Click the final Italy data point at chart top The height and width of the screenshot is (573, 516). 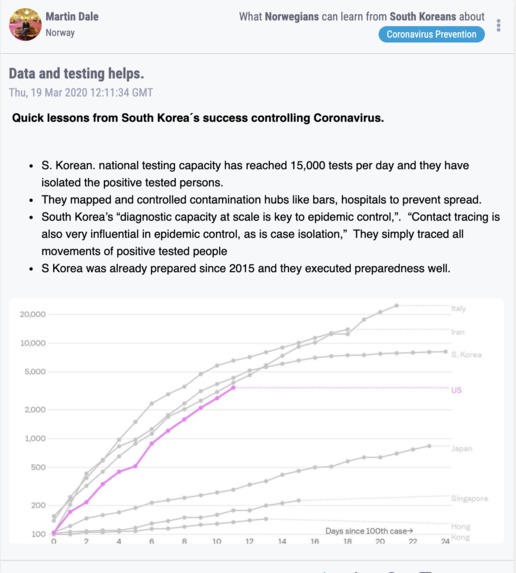397,306
